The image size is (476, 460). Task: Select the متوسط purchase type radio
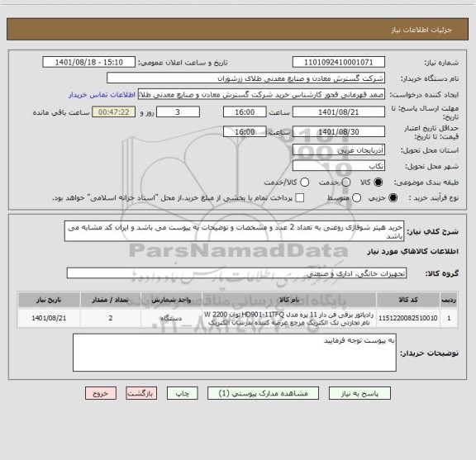pos(356,198)
